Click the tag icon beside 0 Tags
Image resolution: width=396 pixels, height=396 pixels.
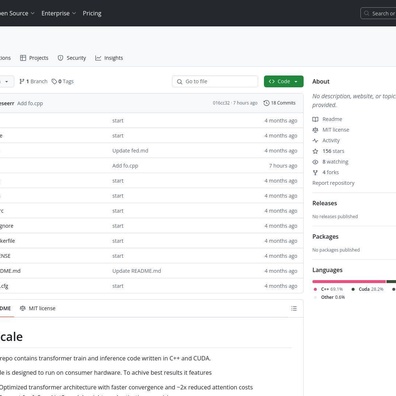[54, 81]
